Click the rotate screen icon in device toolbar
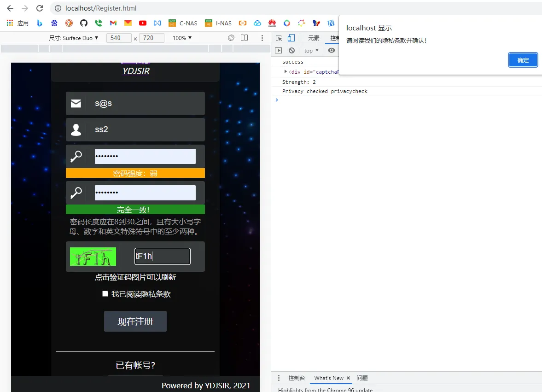 (x=232, y=38)
